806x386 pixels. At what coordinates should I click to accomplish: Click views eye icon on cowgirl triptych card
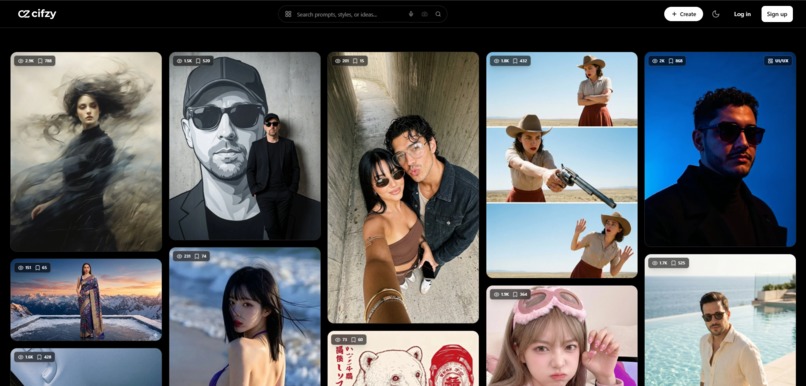coord(497,61)
